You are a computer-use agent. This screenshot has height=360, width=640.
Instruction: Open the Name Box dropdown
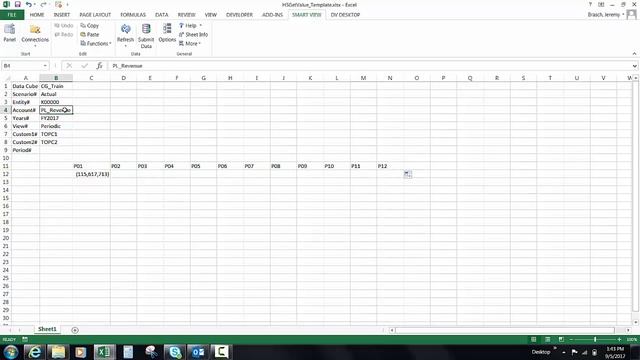[45, 66]
